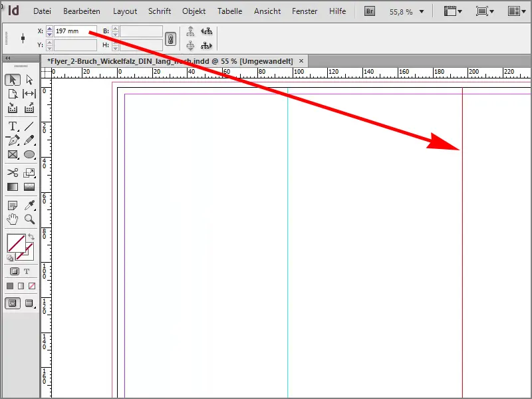Click the Fill color swatch
The image size is (532, 399).
16,243
